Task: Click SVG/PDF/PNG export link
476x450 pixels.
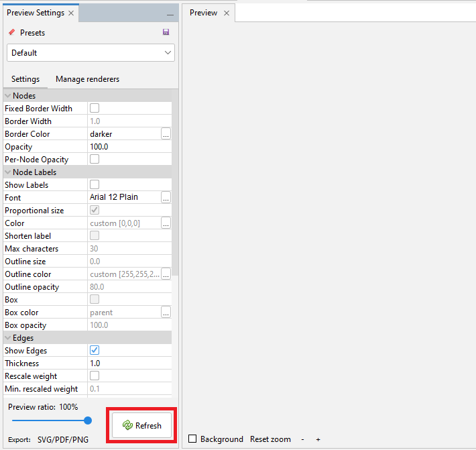Action: click(x=63, y=440)
